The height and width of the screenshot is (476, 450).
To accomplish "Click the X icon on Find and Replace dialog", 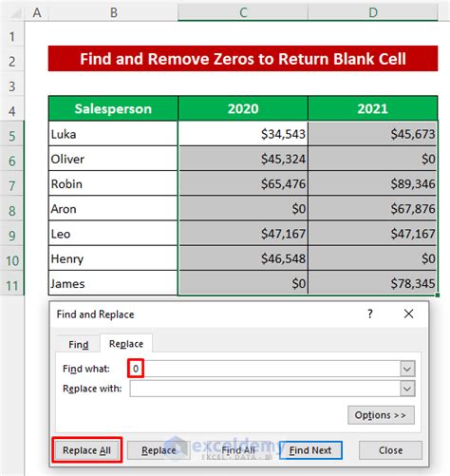I will coord(408,314).
